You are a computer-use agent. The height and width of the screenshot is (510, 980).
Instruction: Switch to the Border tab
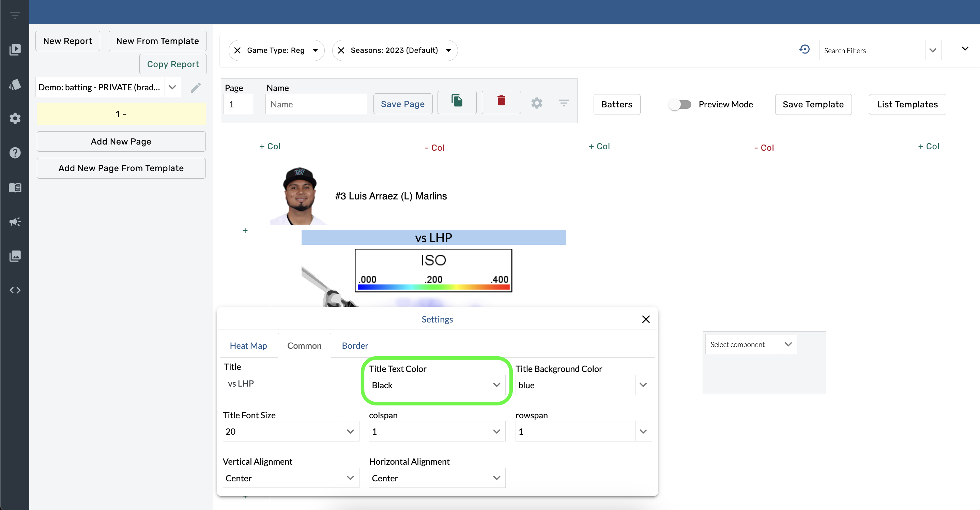[x=355, y=346]
